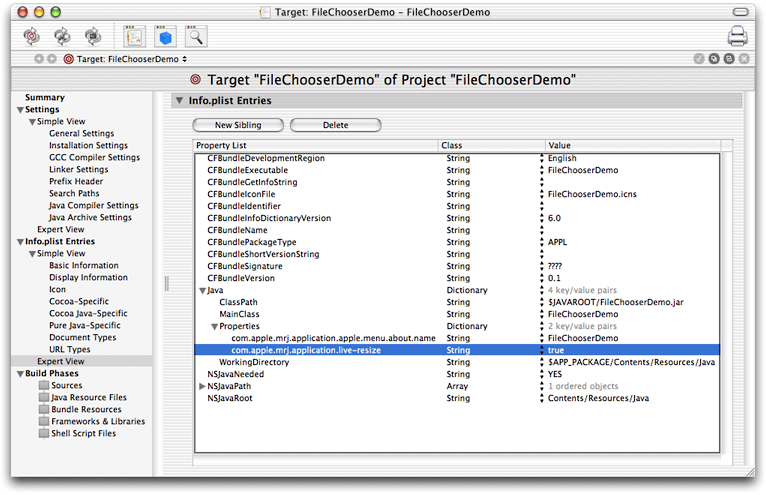
Task: Click the forward navigation arrow icon
Action: 52,59
